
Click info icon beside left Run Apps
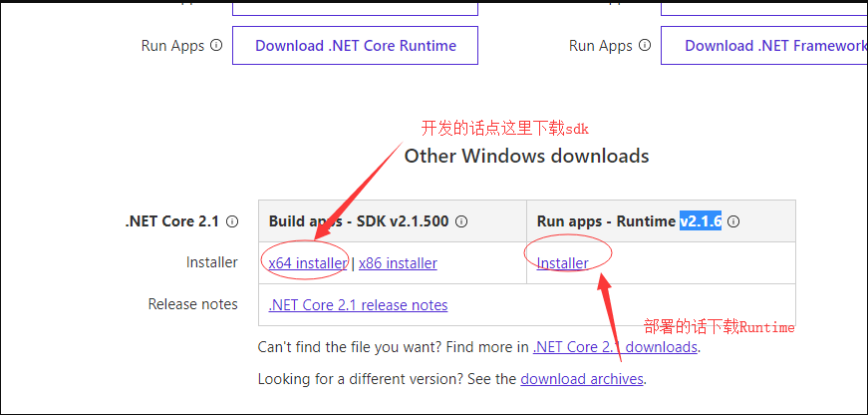coord(216,45)
